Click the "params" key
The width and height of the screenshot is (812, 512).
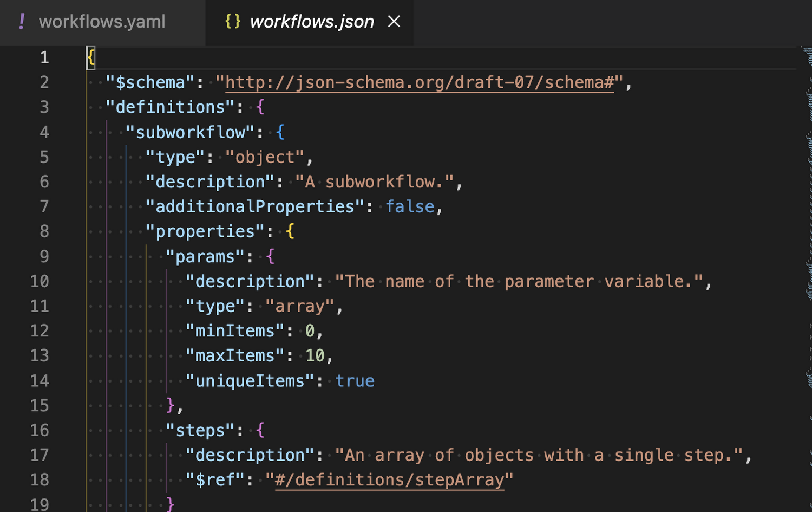[x=205, y=256]
